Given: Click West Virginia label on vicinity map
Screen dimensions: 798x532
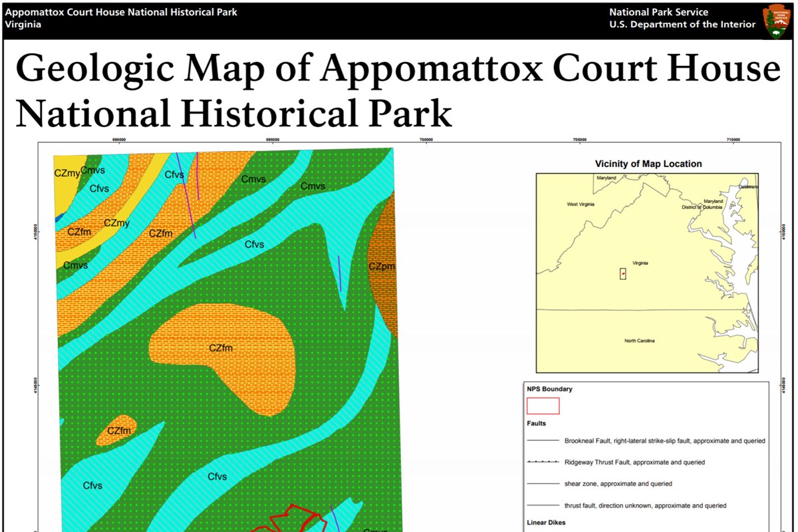Looking at the screenshot, I should click(x=580, y=204).
